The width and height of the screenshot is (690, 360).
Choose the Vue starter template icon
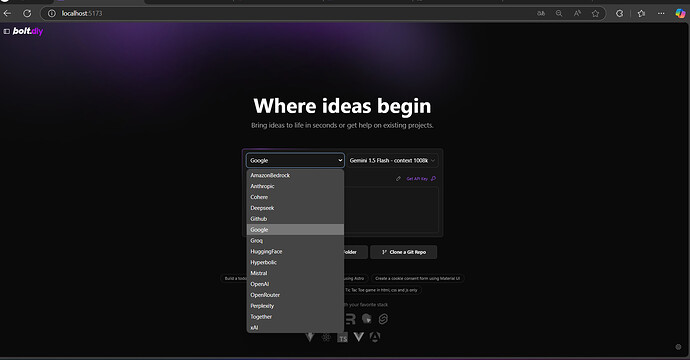[x=359, y=337]
